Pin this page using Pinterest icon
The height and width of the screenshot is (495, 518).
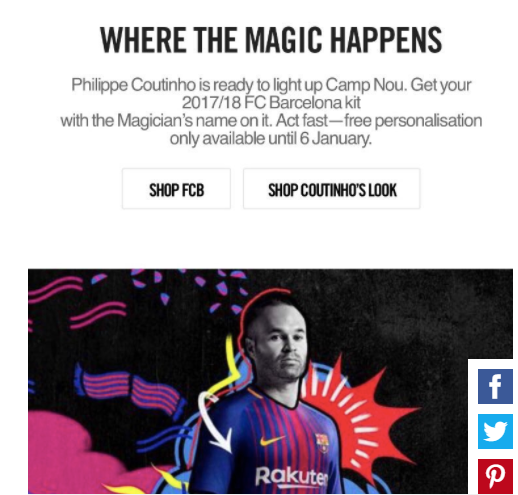(x=495, y=476)
